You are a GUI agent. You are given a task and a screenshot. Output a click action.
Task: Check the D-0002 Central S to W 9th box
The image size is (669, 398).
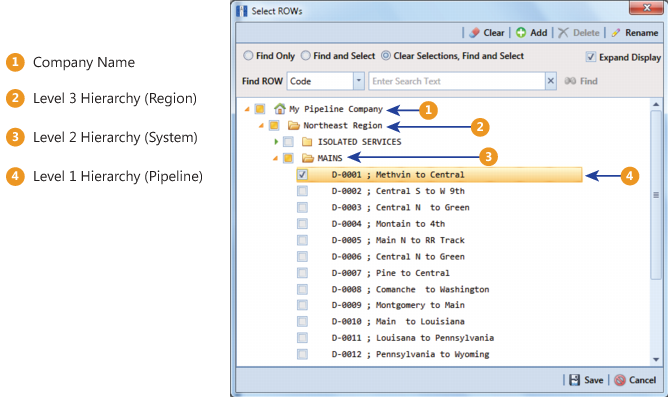pyautogui.click(x=303, y=191)
